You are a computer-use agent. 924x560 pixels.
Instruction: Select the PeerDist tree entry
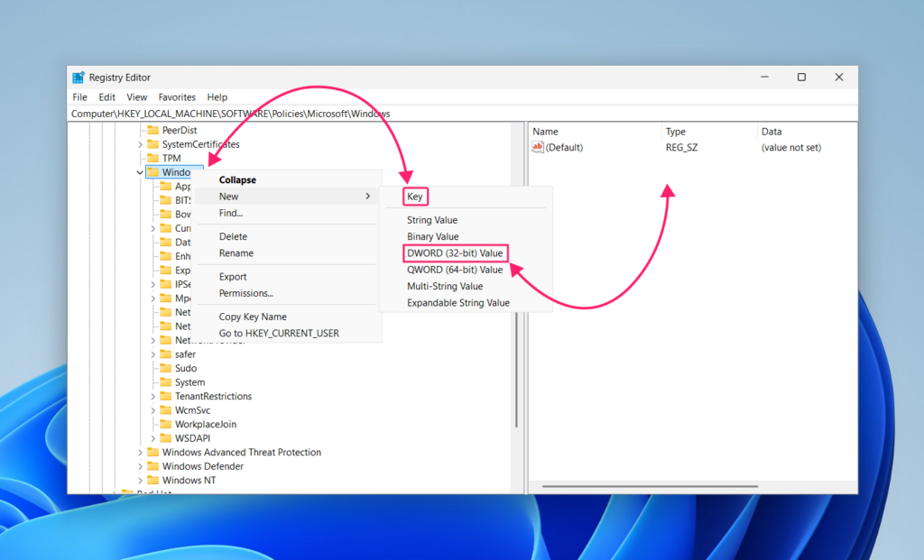[x=180, y=130]
